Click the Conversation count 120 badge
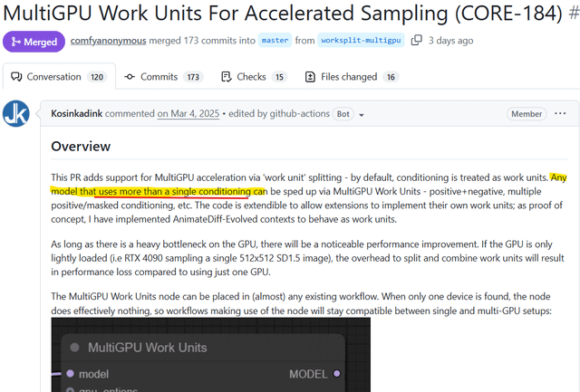The height and width of the screenshot is (392, 580). click(97, 77)
